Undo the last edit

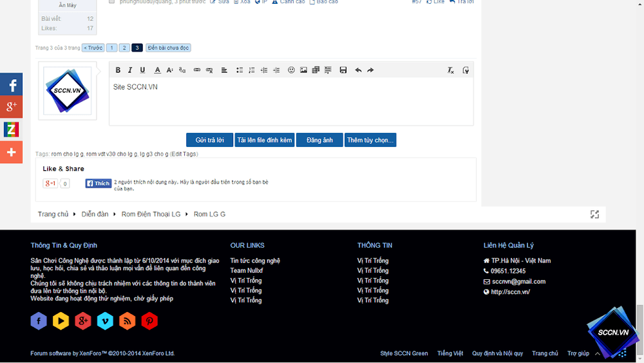click(x=358, y=70)
